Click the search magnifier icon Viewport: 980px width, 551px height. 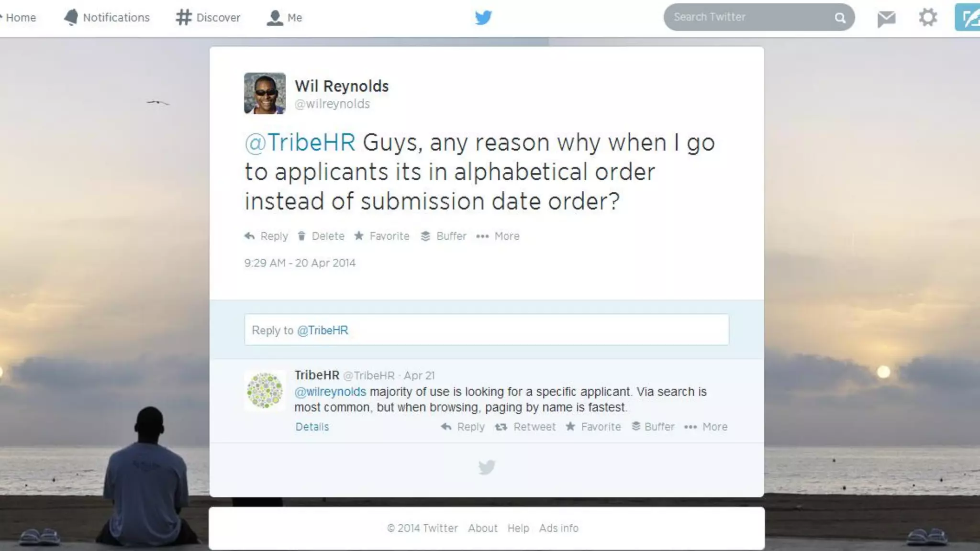tap(840, 18)
